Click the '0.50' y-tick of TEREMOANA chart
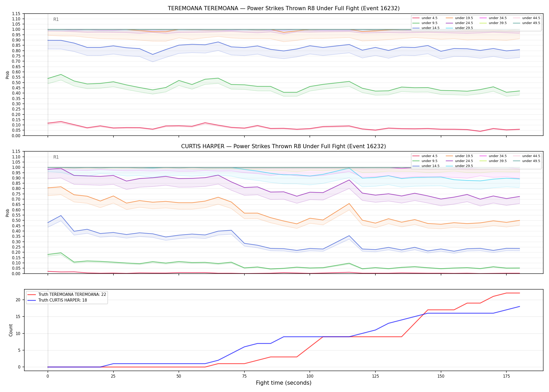The height and width of the screenshot is (392, 549). 16,83
